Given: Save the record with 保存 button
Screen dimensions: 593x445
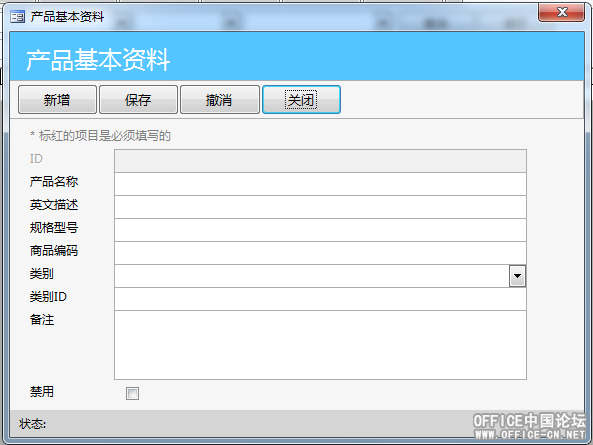Looking at the screenshot, I should point(138,100).
